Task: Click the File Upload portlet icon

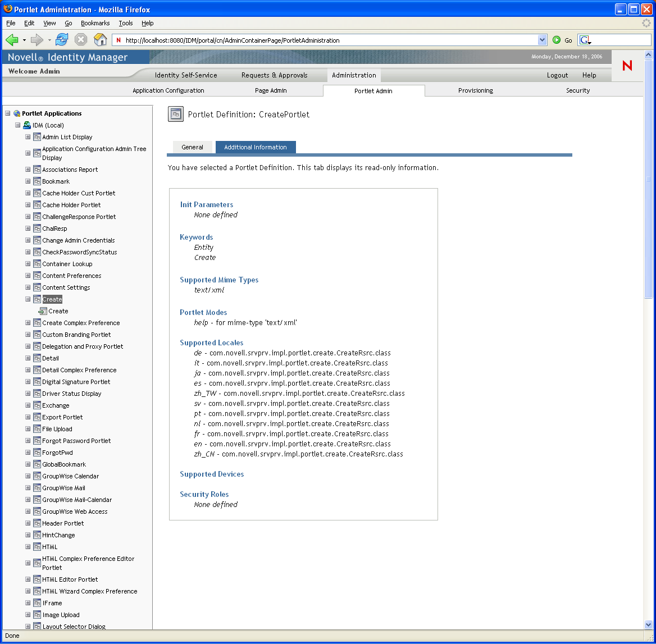Action: pos(37,428)
